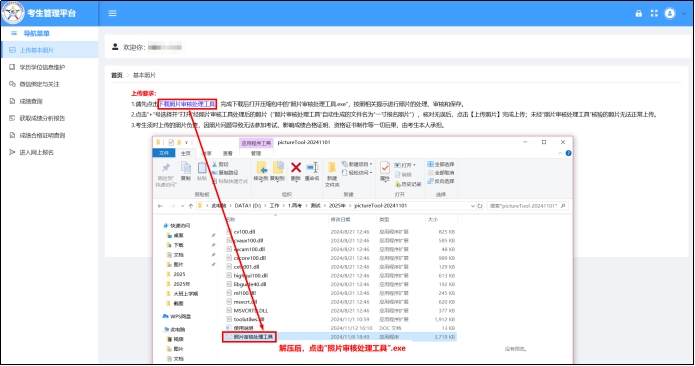The height and width of the screenshot is (366, 695).
Task: Click the picture tool folder search field
Action: point(527,206)
